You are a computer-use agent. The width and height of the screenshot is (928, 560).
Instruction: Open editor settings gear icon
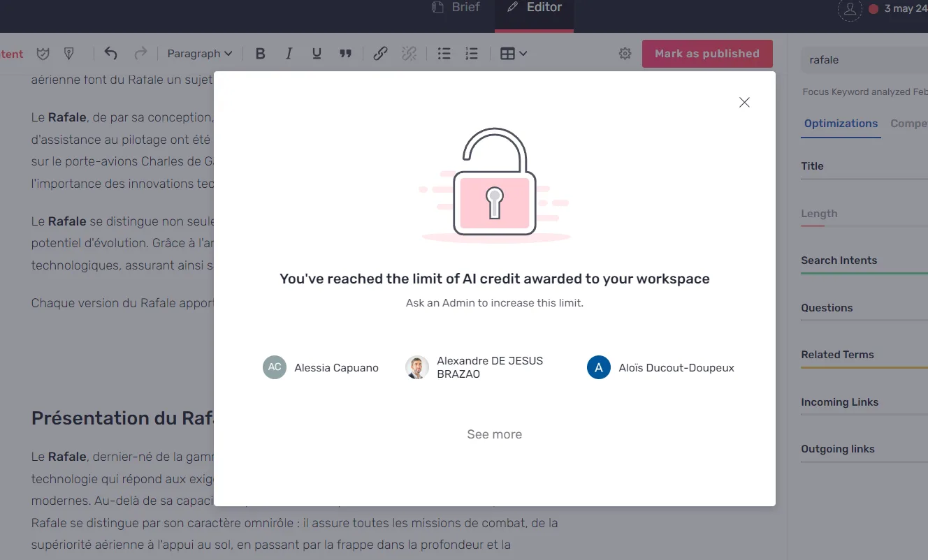pos(625,54)
